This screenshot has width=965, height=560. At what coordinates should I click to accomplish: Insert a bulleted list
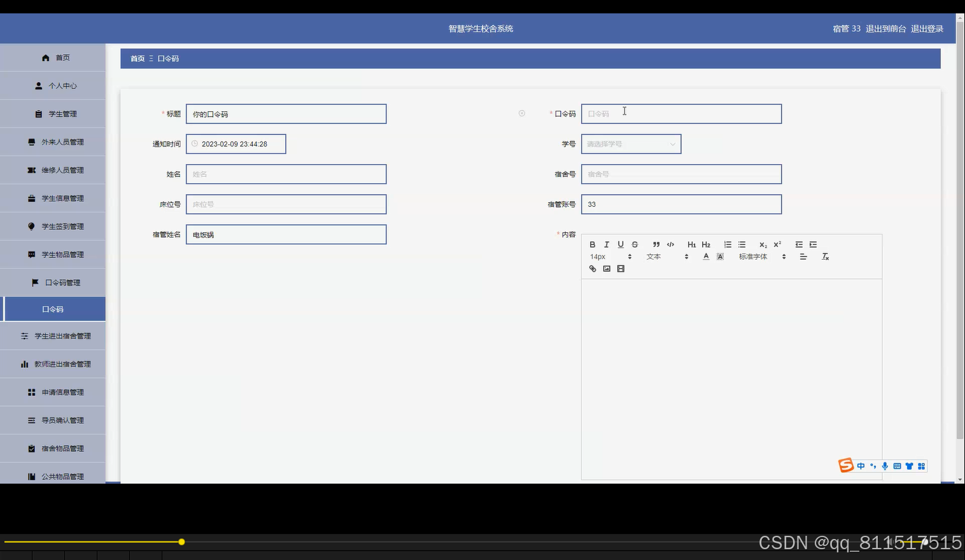[x=742, y=244]
